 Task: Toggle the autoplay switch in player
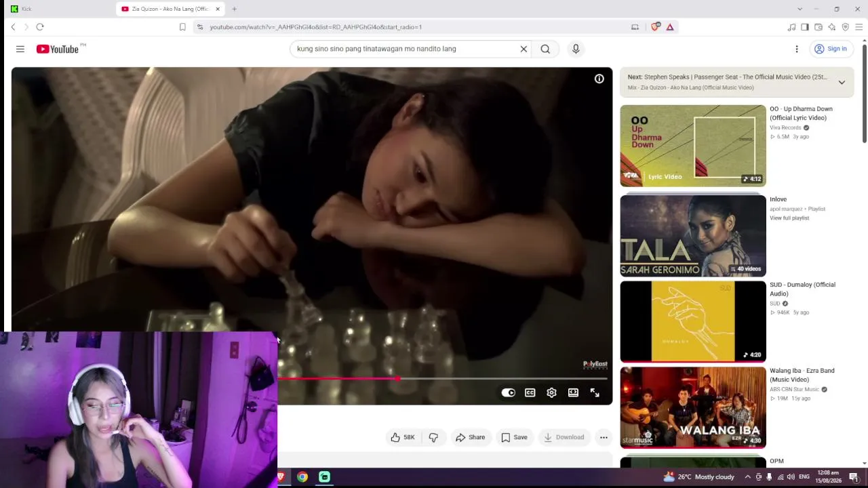pyautogui.click(x=508, y=392)
